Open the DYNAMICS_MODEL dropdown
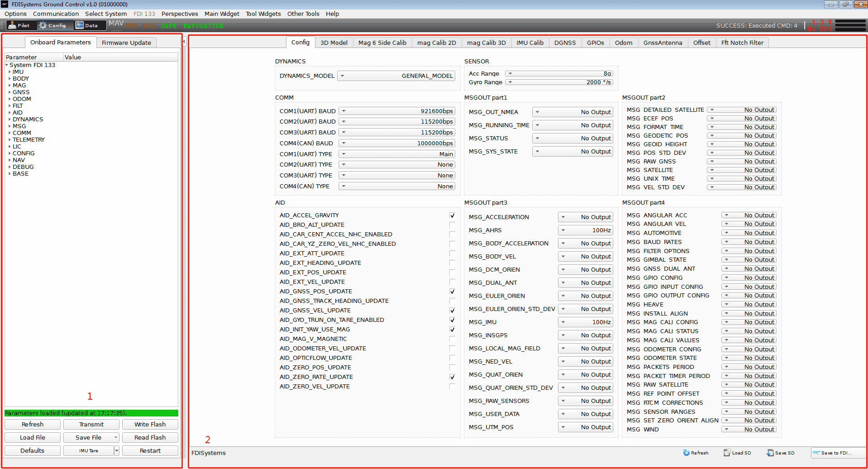 [x=397, y=76]
